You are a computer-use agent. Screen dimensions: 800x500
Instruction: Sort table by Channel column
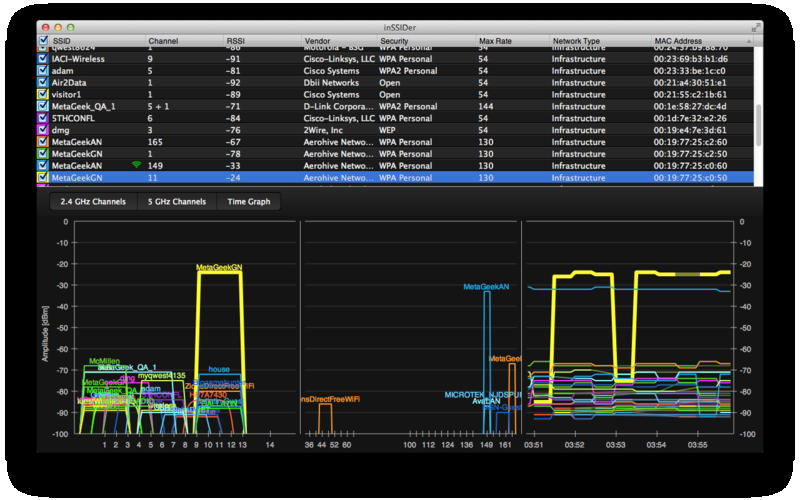pyautogui.click(x=163, y=41)
